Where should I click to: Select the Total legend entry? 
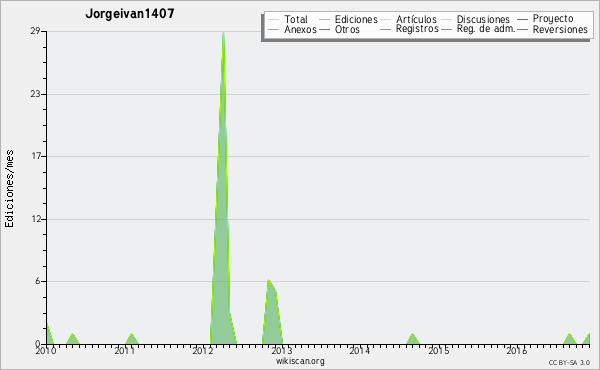tap(296, 20)
